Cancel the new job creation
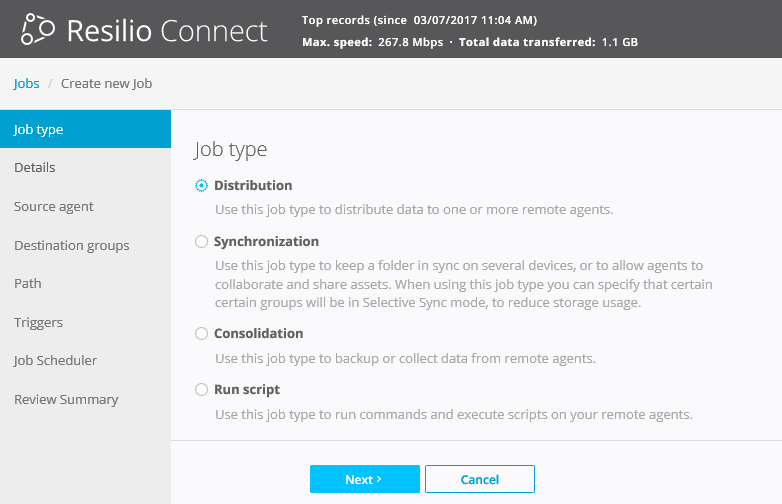 [479, 479]
